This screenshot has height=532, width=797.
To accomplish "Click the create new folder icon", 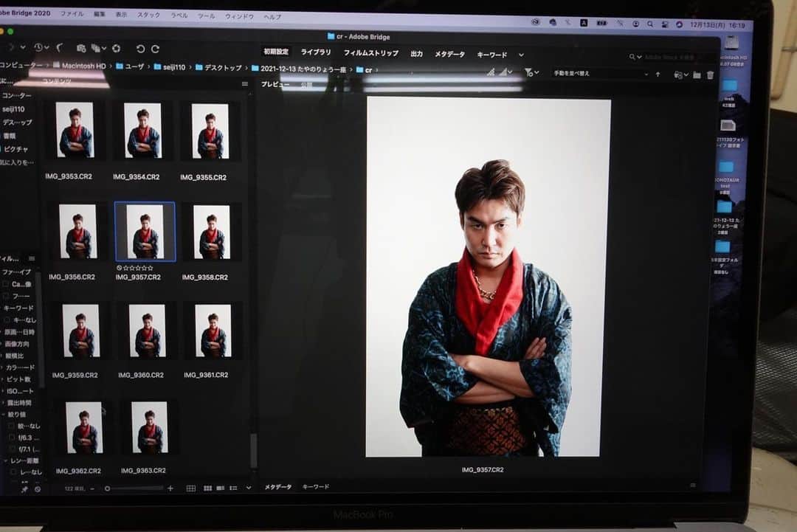I will tap(697, 75).
